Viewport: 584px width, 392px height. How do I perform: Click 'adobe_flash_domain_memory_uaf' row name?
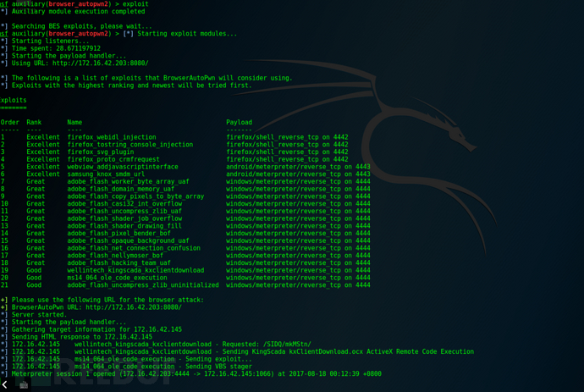pyautogui.click(x=121, y=189)
